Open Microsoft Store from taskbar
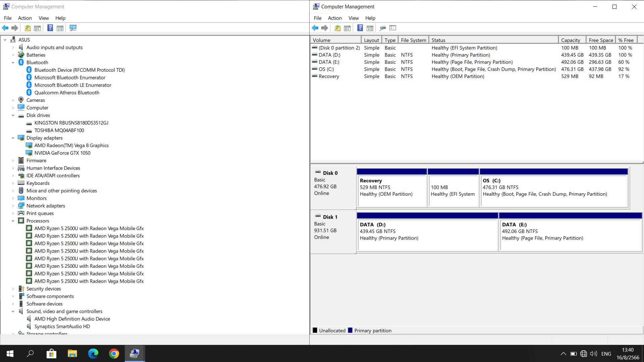The height and width of the screenshot is (362, 644). (51, 354)
